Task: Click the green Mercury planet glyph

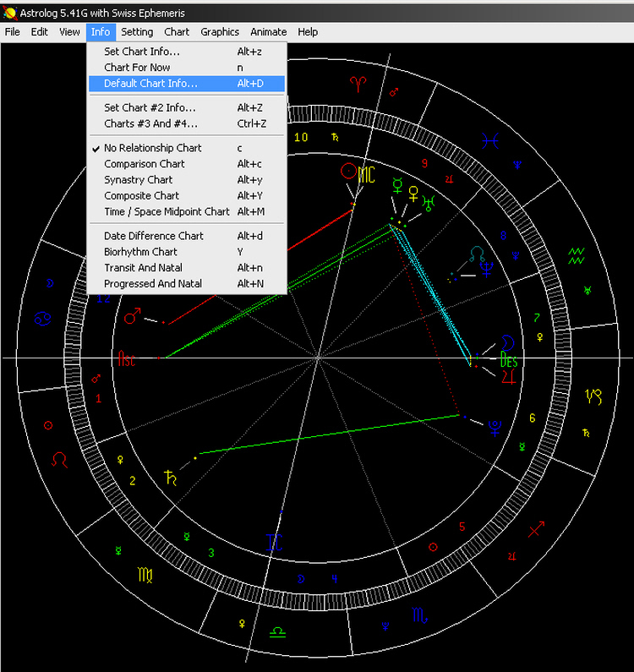Action: pyautogui.click(x=397, y=186)
